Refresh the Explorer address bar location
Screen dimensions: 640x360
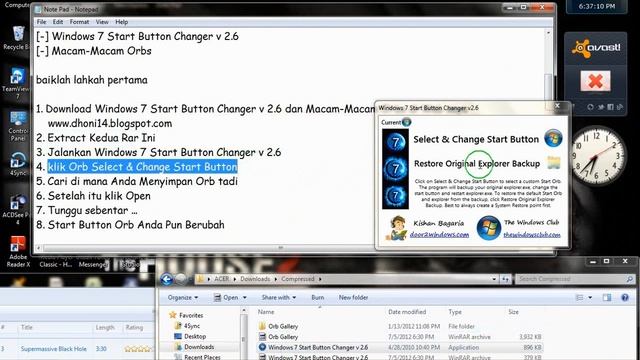point(505,279)
